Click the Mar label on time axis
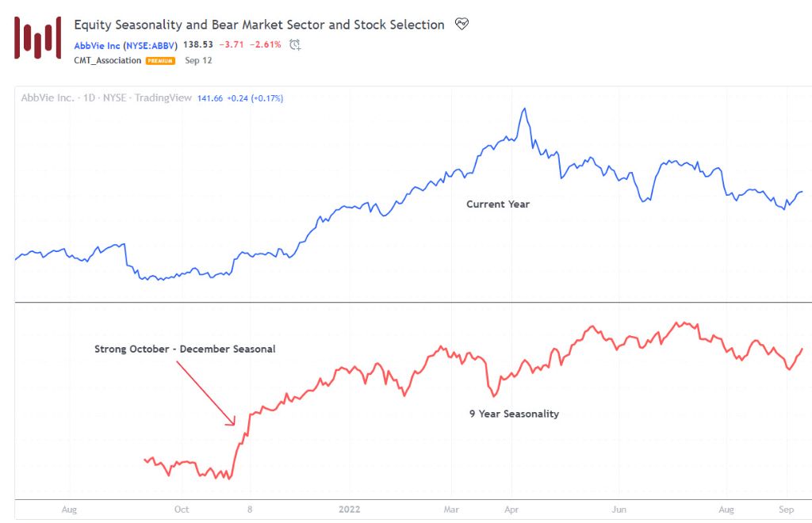The width and height of the screenshot is (812, 523). [x=451, y=510]
